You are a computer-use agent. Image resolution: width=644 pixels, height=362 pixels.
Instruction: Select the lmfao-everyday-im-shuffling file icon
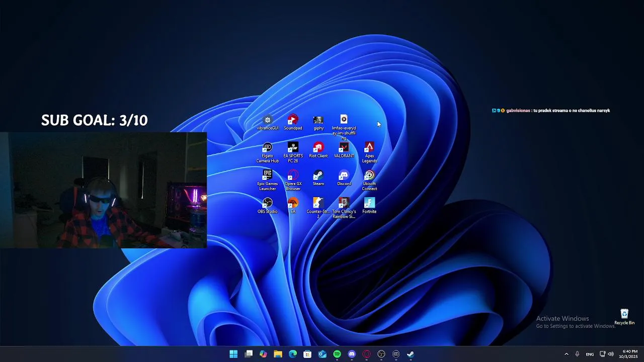pos(344,128)
